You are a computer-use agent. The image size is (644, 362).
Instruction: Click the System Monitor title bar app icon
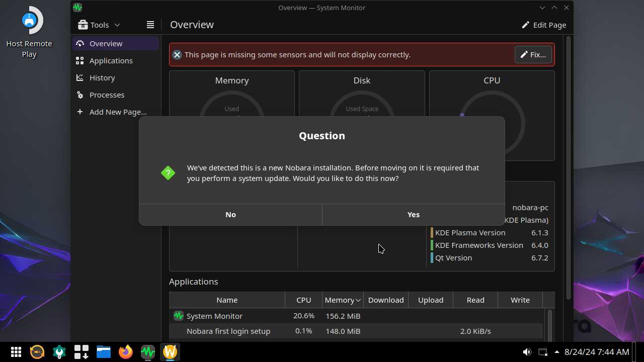coord(77,8)
